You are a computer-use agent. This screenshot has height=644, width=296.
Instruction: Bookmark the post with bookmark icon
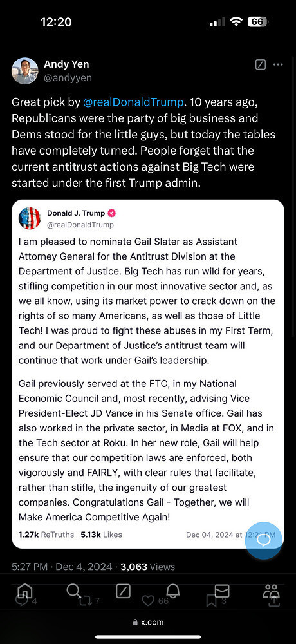click(x=211, y=601)
